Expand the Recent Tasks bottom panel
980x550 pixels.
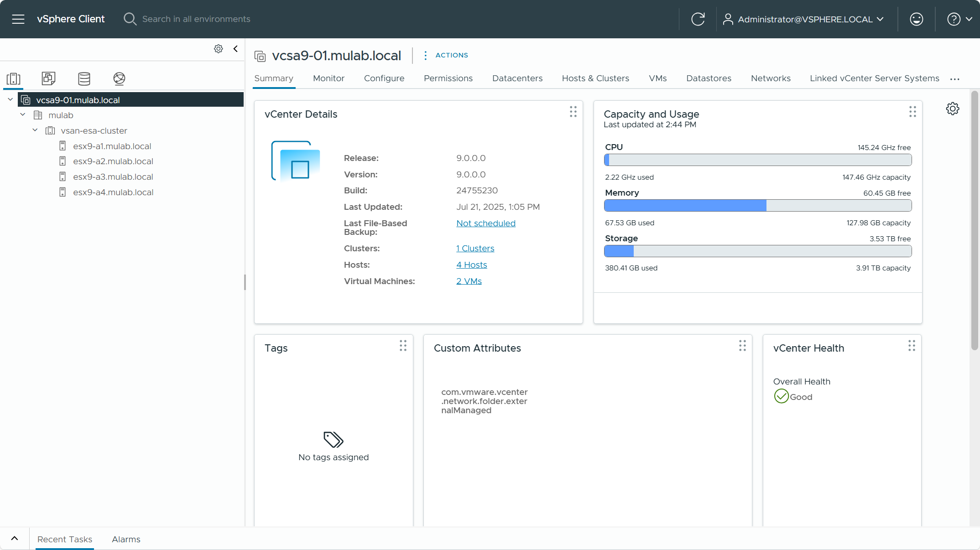(15, 539)
